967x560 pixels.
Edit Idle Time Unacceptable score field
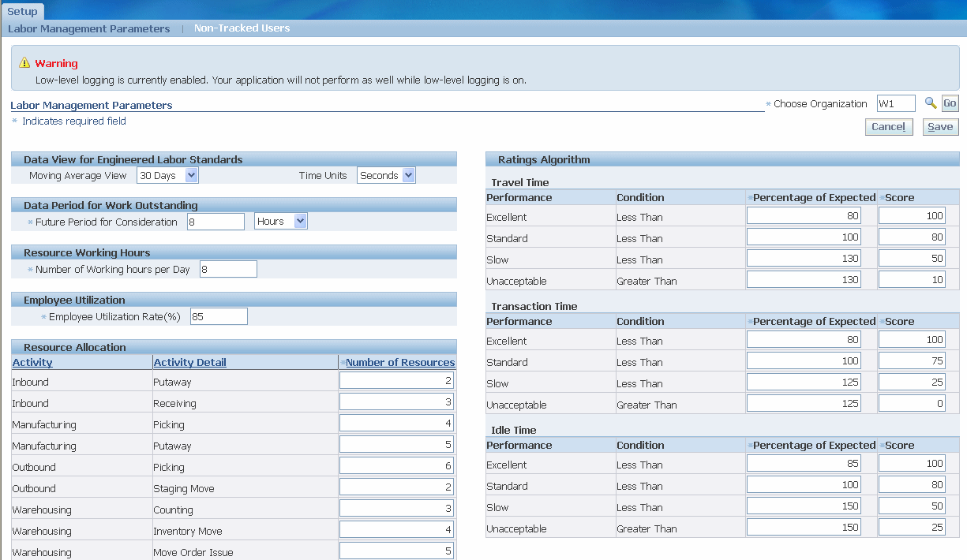pyautogui.click(x=912, y=528)
